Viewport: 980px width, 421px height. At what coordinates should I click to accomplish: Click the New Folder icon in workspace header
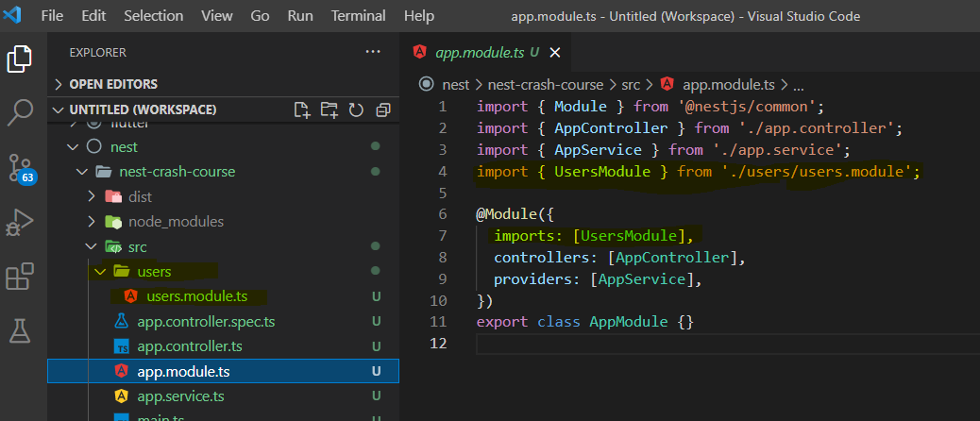pos(329,110)
